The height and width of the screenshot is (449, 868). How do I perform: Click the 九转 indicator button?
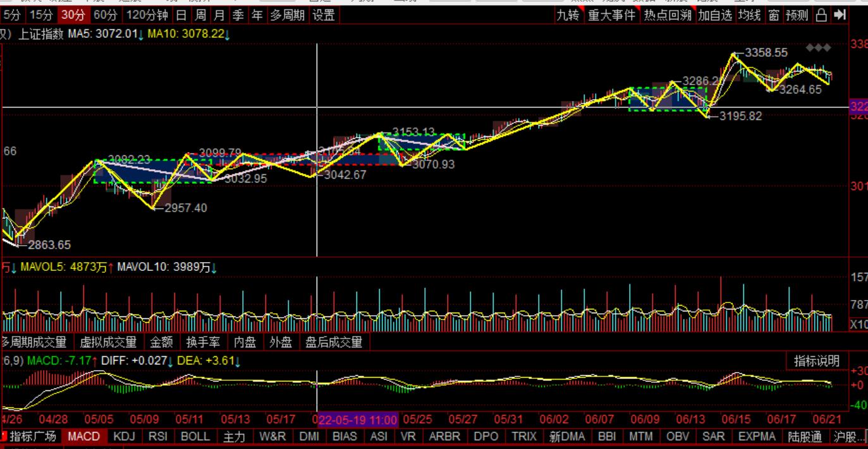tap(568, 15)
